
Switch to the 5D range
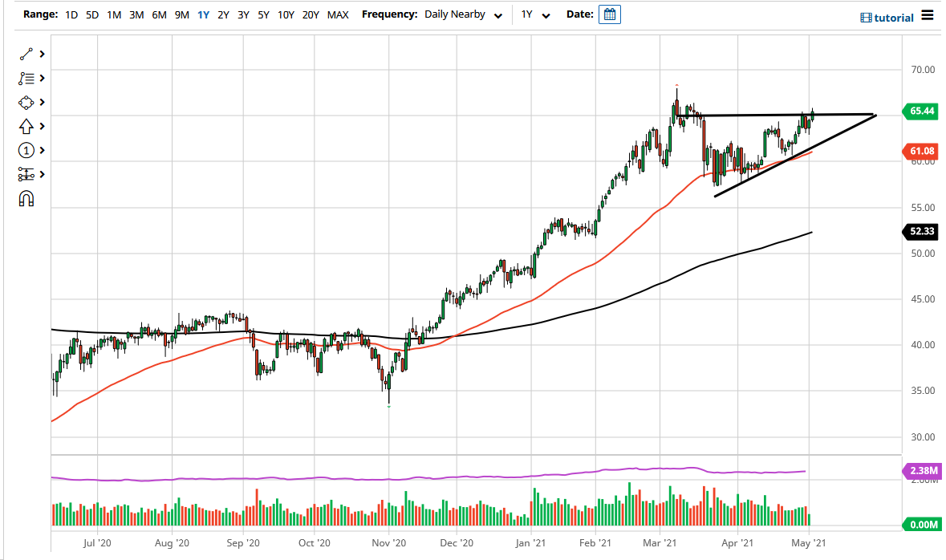pyautogui.click(x=91, y=14)
